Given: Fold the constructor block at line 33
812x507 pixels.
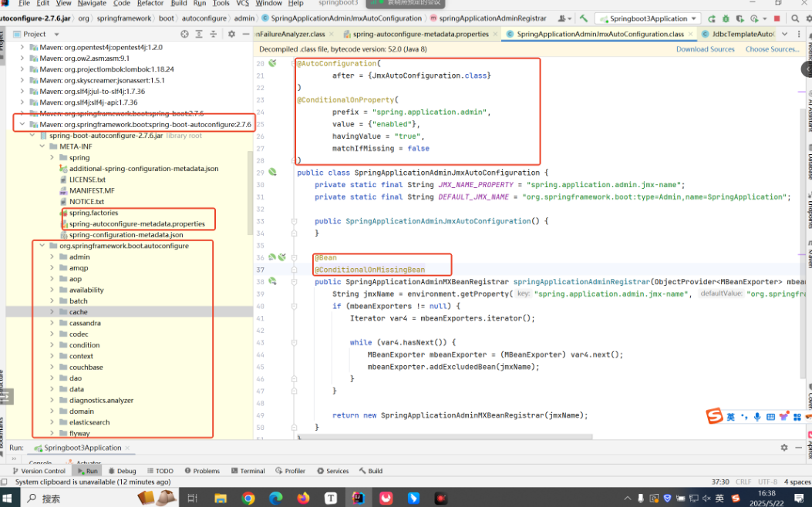Looking at the screenshot, I should 294,221.
